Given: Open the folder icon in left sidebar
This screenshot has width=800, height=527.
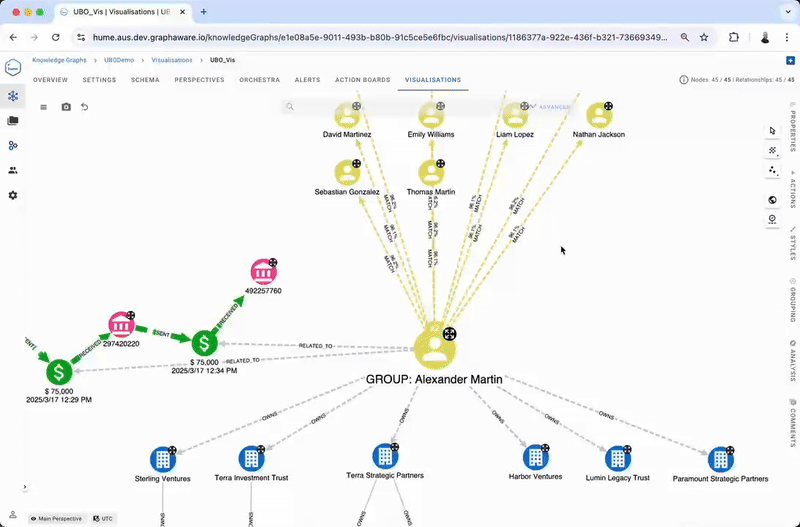Looking at the screenshot, I should pos(13,121).
